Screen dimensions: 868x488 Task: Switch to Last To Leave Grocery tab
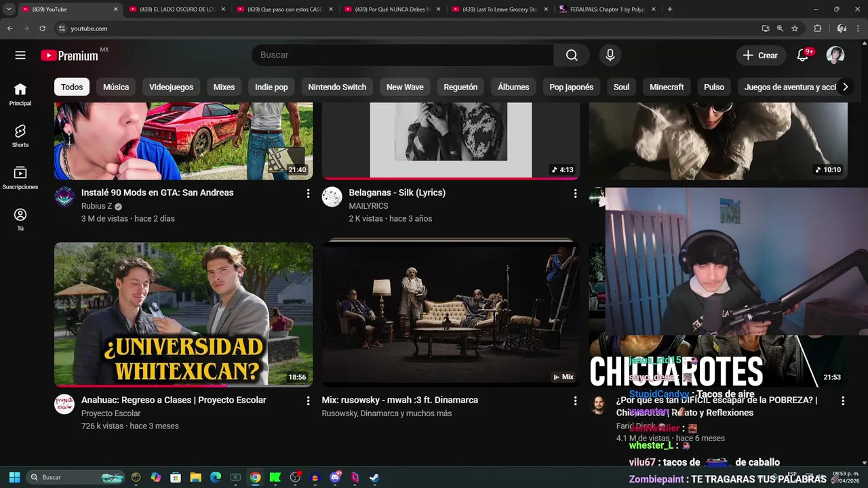coord(500,9)
